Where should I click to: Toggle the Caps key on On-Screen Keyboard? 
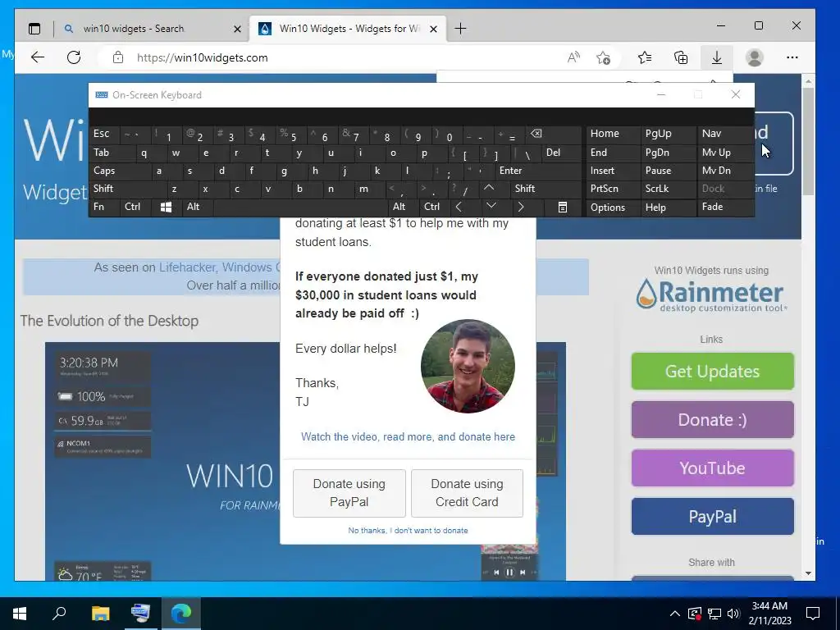pyautogui.click(x=120, y=171)
